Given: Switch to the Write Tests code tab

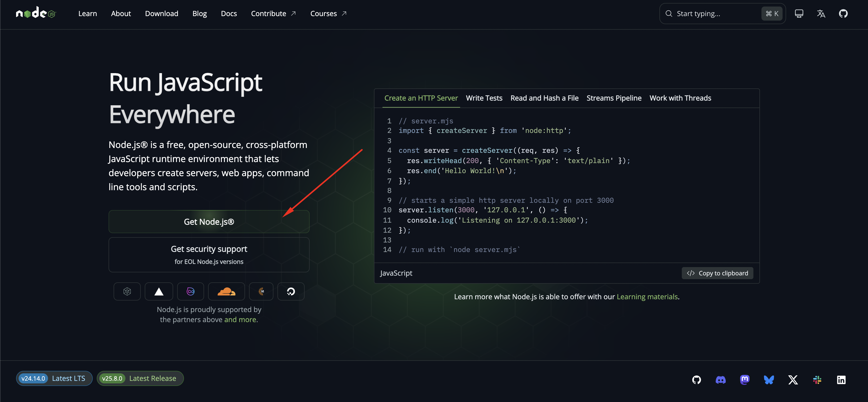Looking at the screenshot, I should 484,98.
